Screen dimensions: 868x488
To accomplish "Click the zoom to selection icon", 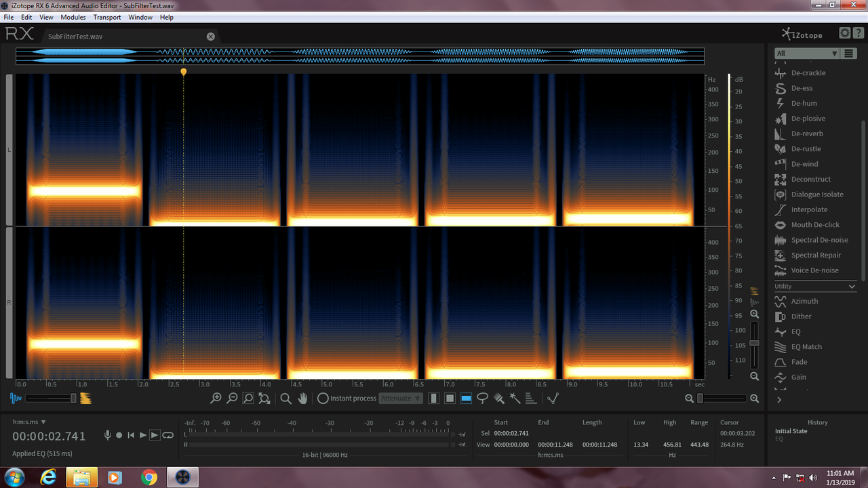I will pyautogui.click(x=248, y=399).
